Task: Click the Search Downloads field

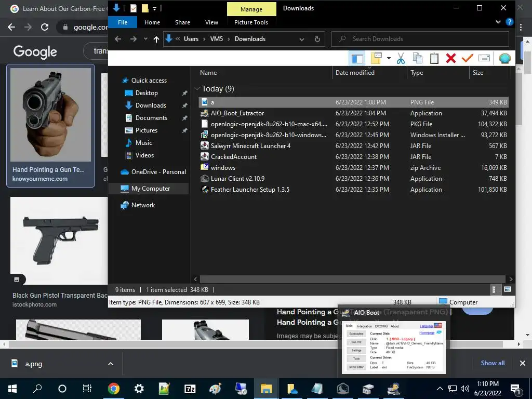Action: pyautogui.click(x=420, y=39)
